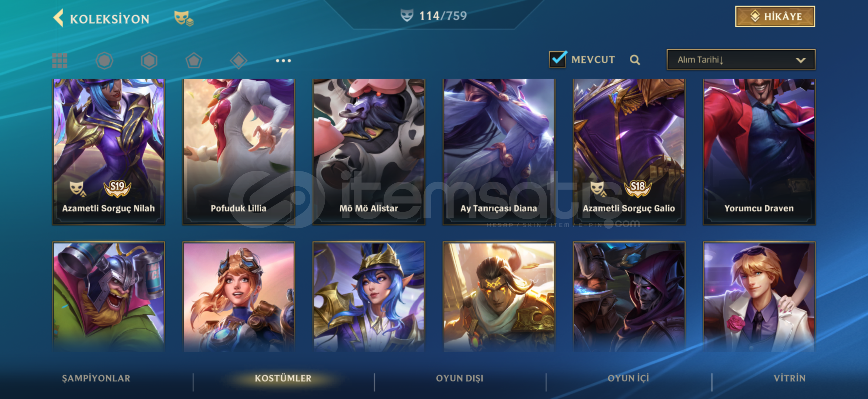Choose the Yorumcu Draven skin card

click(759, 152)
